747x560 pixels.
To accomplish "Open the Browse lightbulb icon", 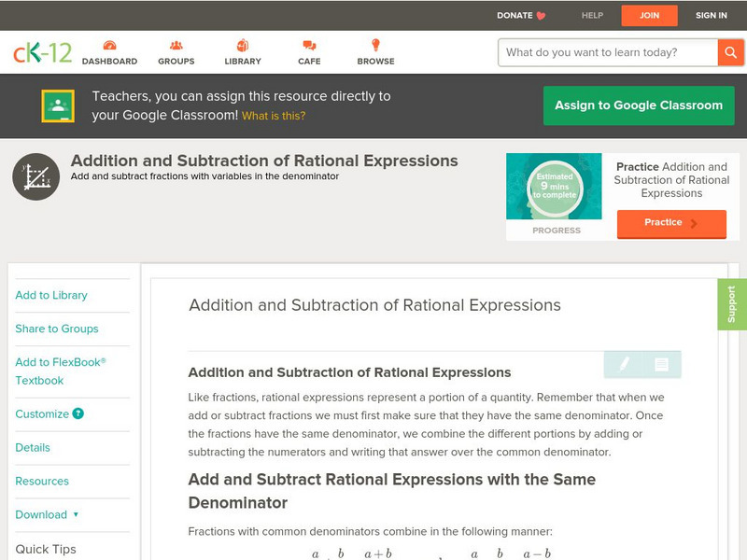I will click(375, 46).
